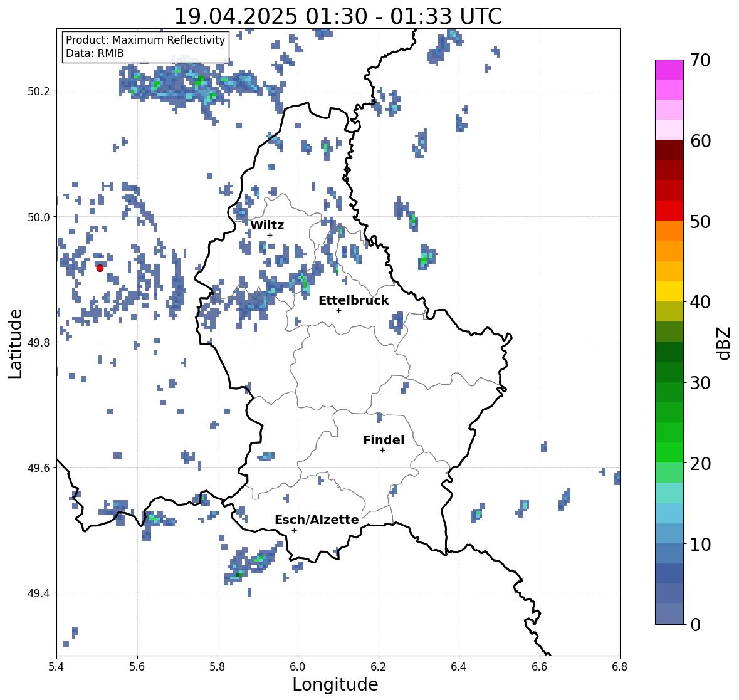739x700 pixels.
Task: Click the plus marker under Esch/Alzette
Action: 294,530
